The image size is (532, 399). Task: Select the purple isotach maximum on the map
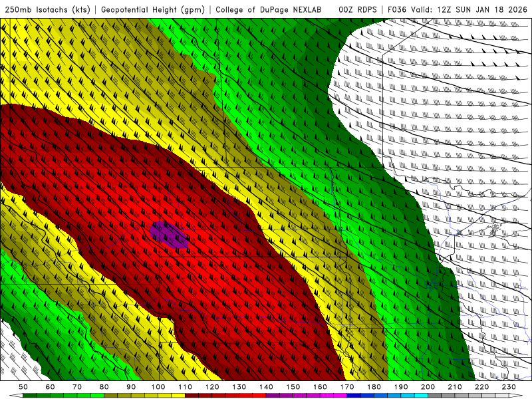click(x=169, y=235)
